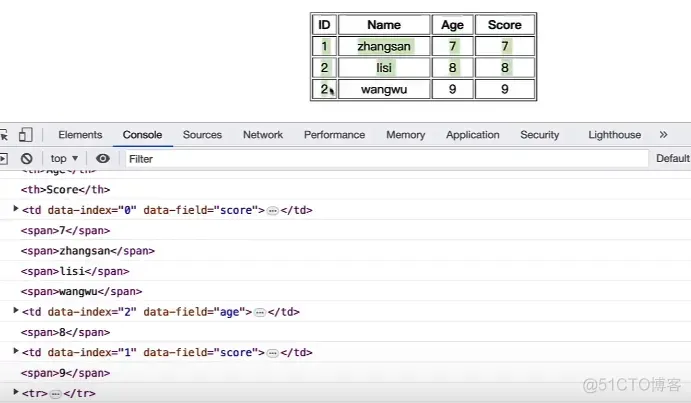
Task: Open the Security tab
Action: click(540, 135)
